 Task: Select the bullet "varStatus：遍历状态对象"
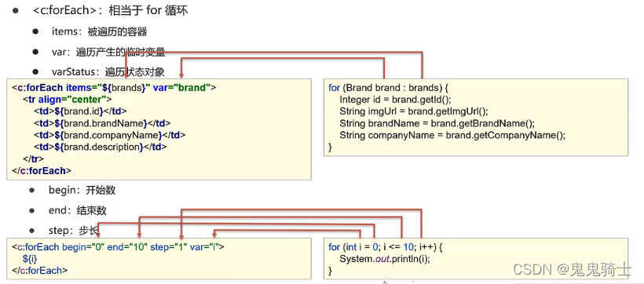point(108,72)
